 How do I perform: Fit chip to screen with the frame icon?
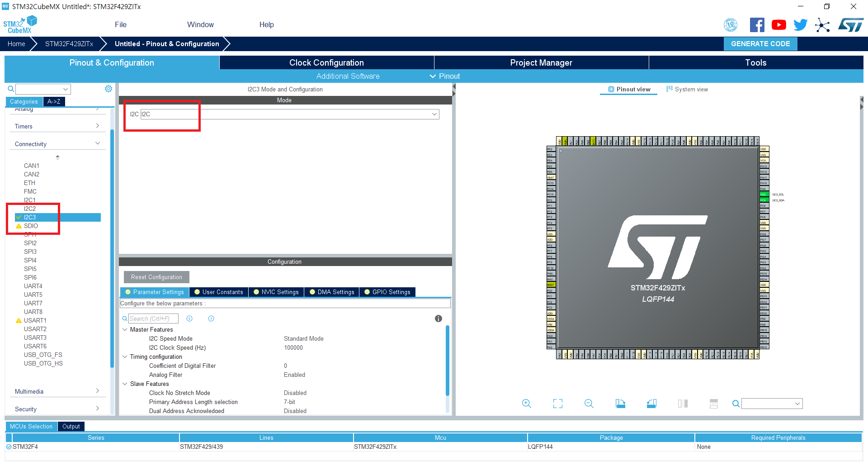point(558,404)
